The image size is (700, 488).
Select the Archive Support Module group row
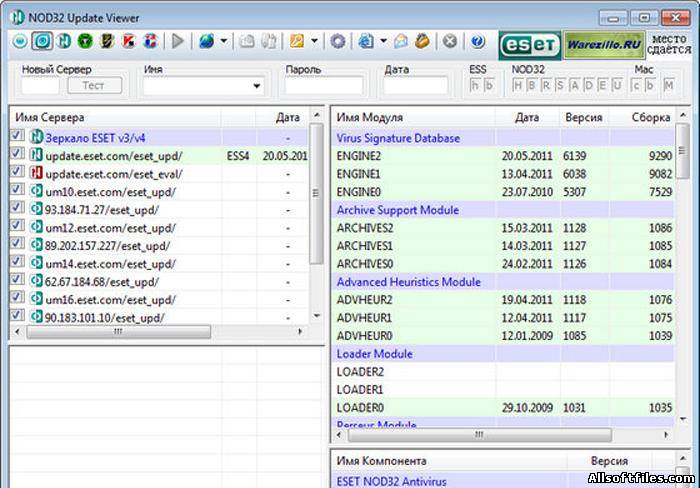coord(503,210)
